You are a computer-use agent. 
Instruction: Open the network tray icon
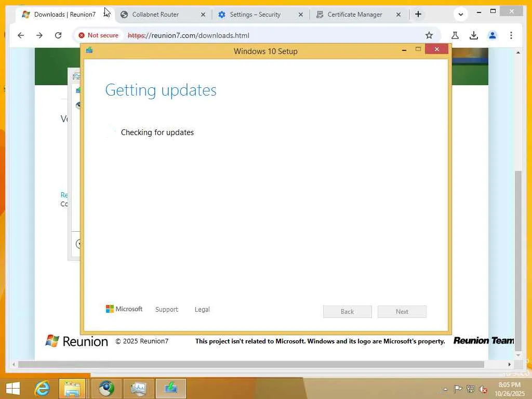(x=470, y=389)
